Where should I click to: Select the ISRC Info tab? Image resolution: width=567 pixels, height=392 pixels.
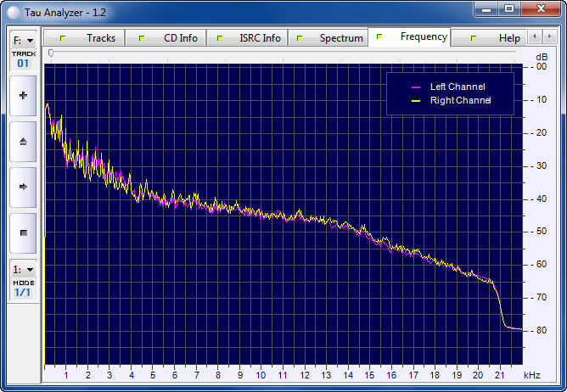(251, 38)
